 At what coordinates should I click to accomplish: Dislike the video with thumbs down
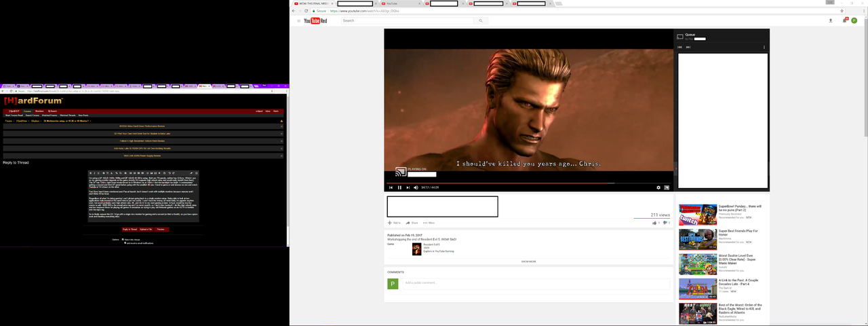(666, 223)
